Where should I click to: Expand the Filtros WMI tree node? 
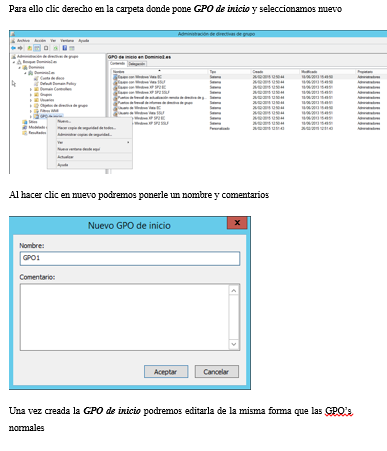point(31,111)
